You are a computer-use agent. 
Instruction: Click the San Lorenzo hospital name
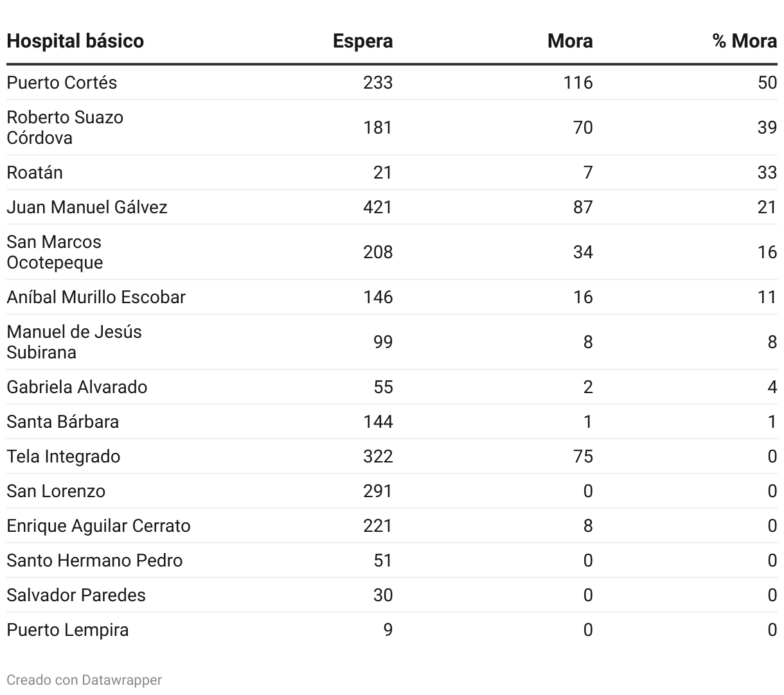[x=56, y=491]
